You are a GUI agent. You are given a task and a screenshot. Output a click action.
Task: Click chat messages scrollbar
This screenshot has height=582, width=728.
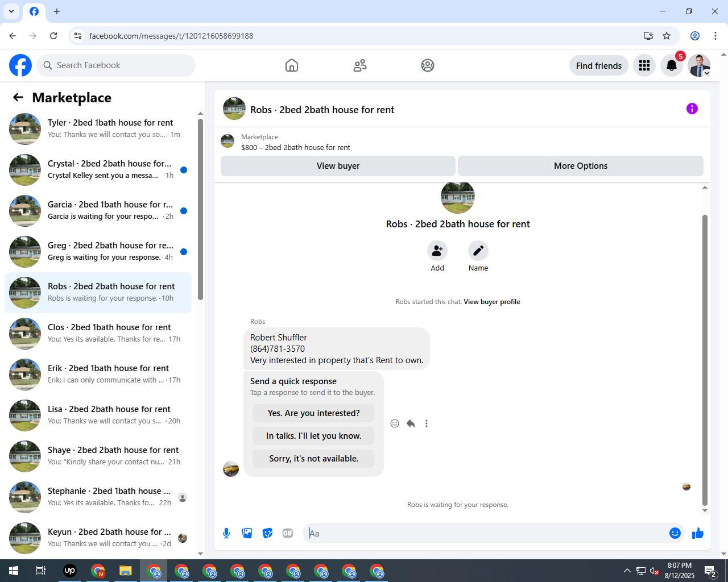point(705,360)
